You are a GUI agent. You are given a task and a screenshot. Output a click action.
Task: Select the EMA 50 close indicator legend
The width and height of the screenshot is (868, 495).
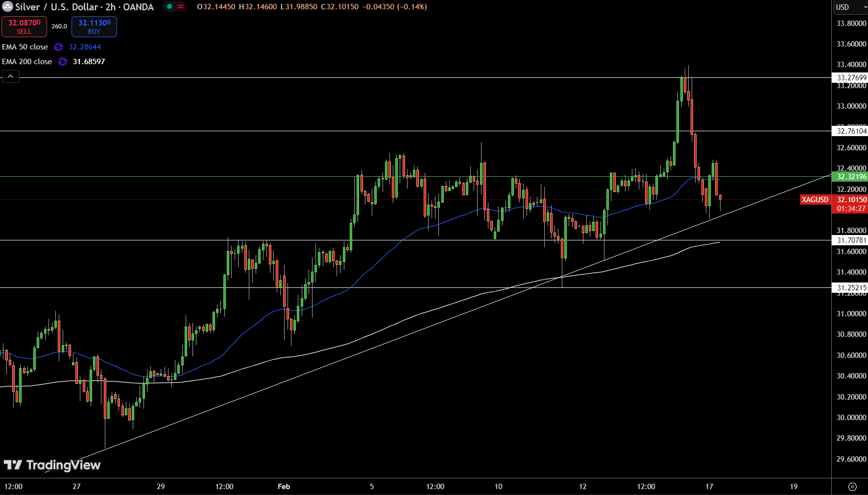tap(25, 47)
